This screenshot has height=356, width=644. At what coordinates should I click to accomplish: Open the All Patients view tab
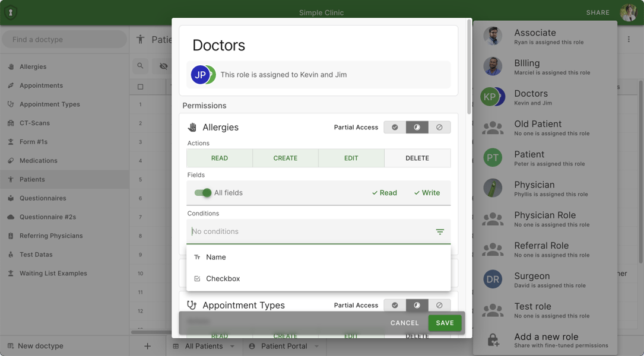coord(204,346)
